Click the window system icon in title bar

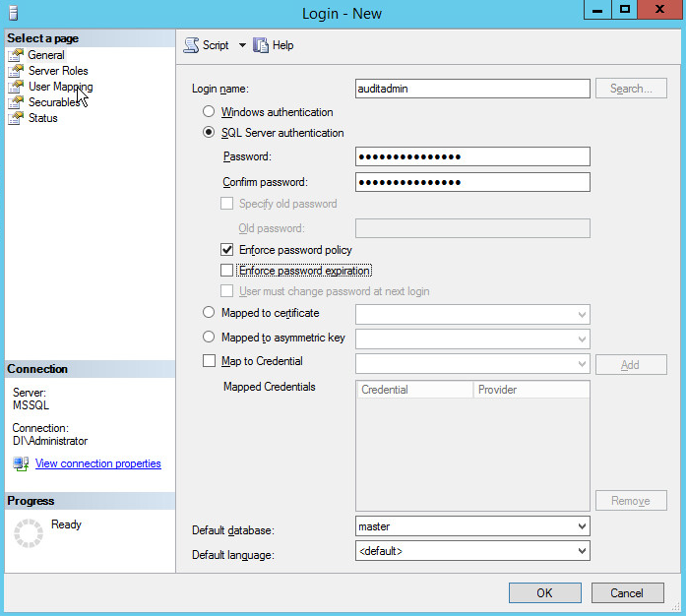(x=12, y=13)
